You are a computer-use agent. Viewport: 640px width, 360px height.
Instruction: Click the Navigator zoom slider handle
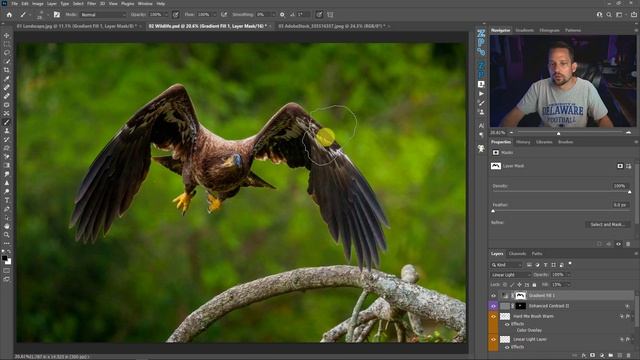pos(558,133)
